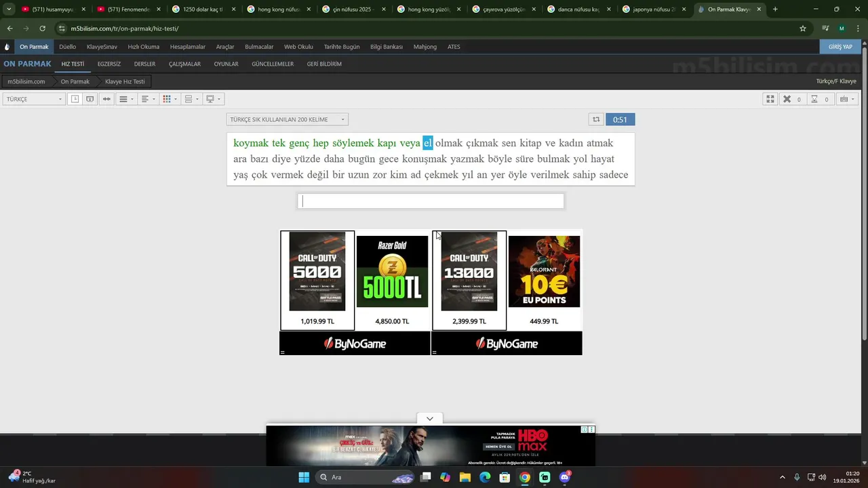Click the restart test refresh icon
This screenshot has width=868, height=488.
click(x=596, y=119)
